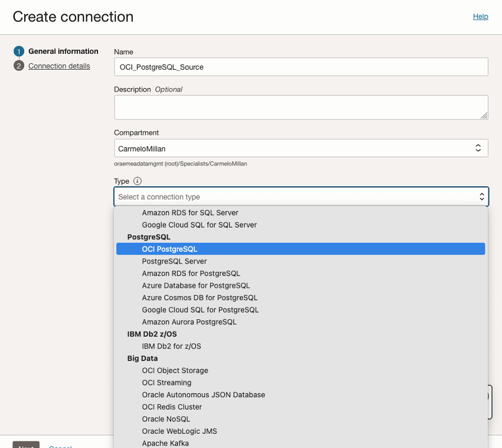Choose Amazon RDS for PostgreSQL

tap(191, 274)
